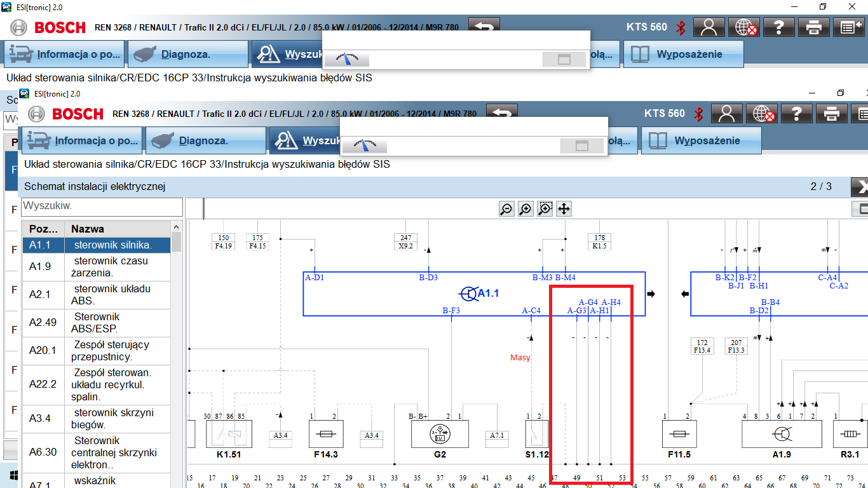Select row A3.4 sterownik skrzyni biegów

(97, 419)
